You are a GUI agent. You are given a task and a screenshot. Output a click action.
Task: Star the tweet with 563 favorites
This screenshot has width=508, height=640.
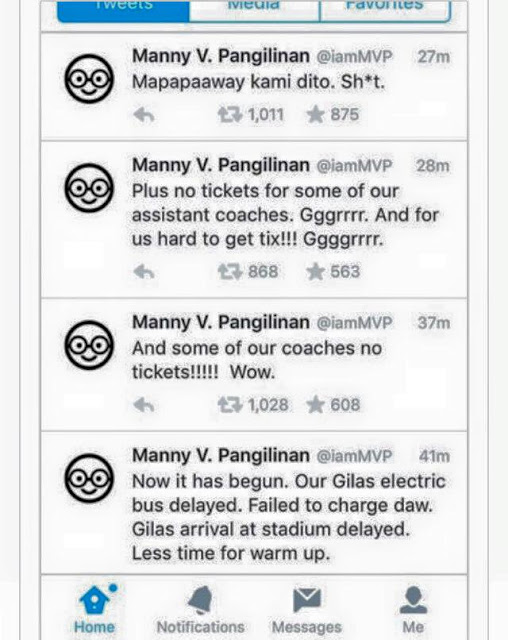pos(315,271)
